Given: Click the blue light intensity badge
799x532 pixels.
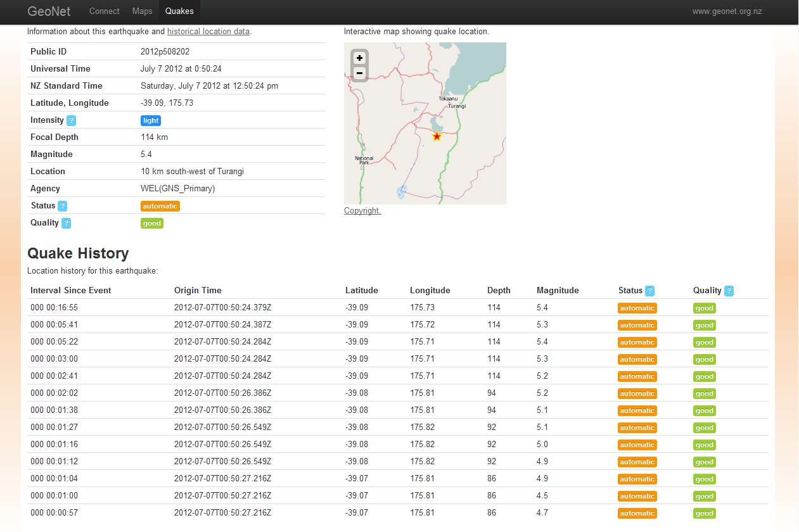Looking at the screenshot, I should (x=151, y=120).
